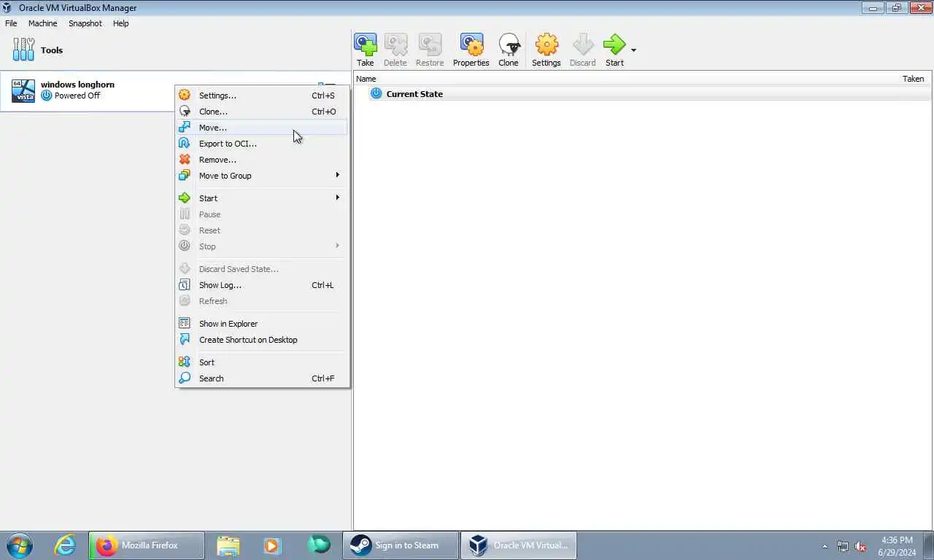Click the Taken column header

pyautogui.click(x=913, y=79)
